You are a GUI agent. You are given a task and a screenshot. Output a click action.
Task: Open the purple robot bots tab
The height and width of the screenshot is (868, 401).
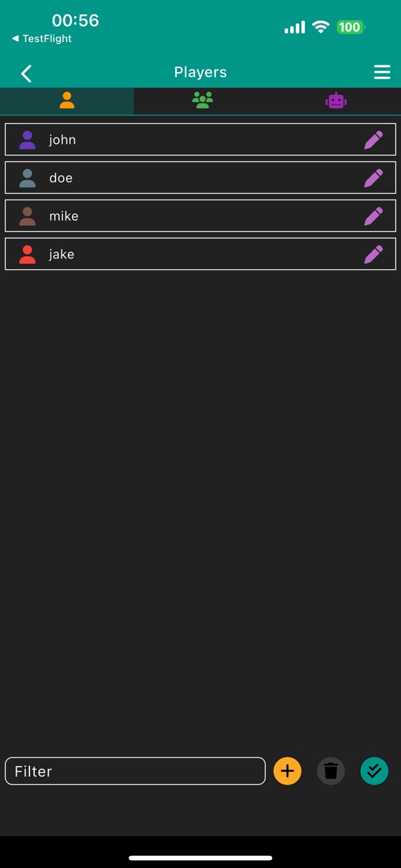336,101
